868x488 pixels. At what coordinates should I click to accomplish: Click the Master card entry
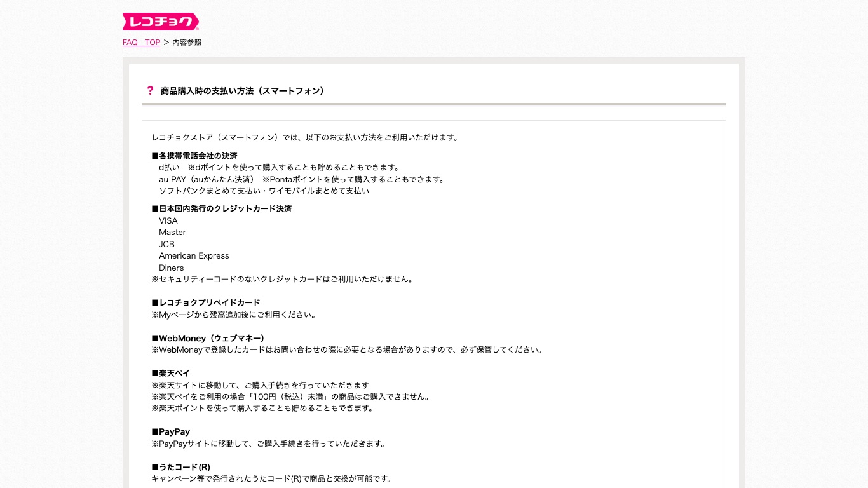[172, 233]
